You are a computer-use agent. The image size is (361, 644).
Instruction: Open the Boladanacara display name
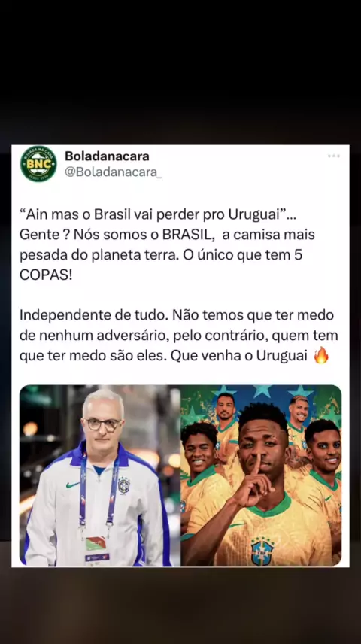pyautogui.click(x=108, y=156)
